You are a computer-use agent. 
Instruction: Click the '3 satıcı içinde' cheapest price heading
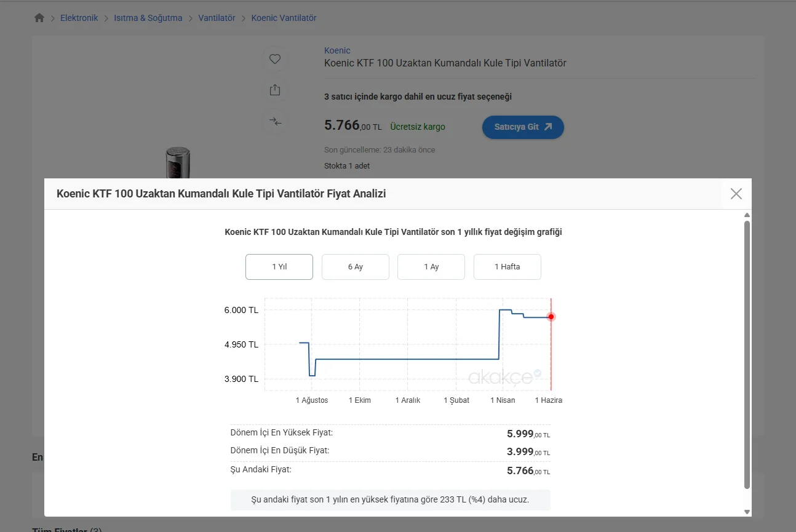click(418, 97)
